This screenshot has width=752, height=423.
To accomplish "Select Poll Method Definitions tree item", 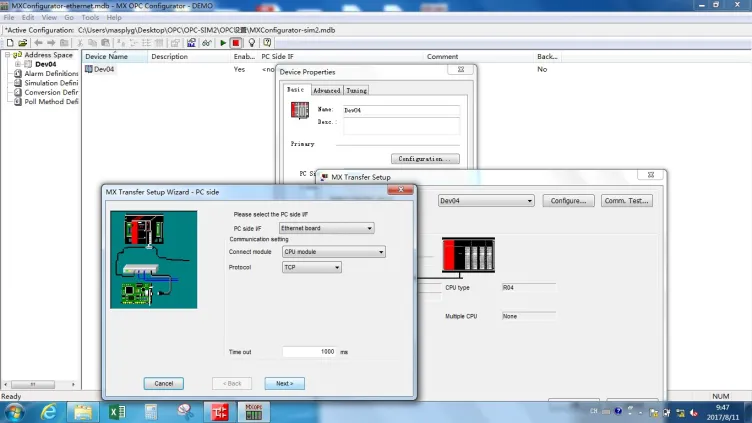I will (51, 102).
